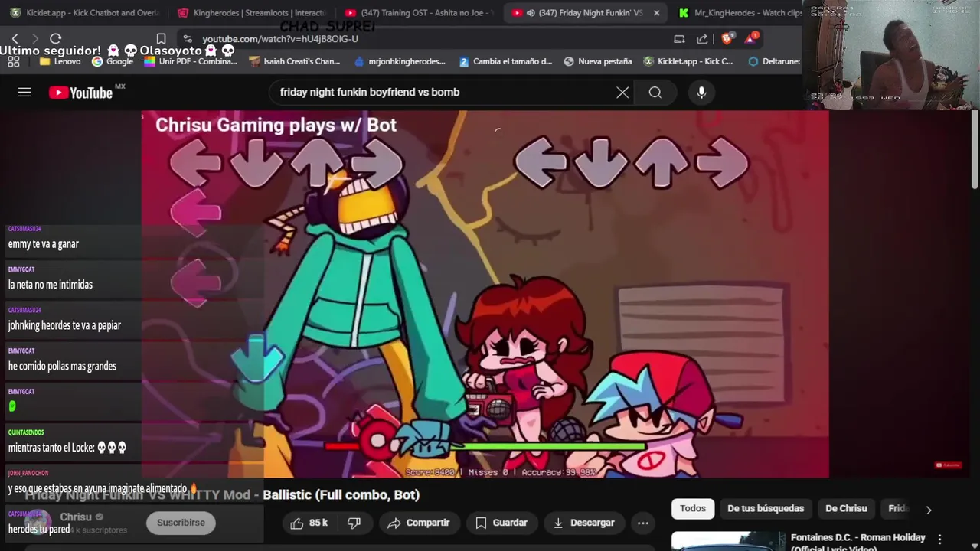Close the Friday Night Funkin' tab
Image resolution: width=980 pixels, height=551 pixels.
pyautogui.click(x=656, y=13)
